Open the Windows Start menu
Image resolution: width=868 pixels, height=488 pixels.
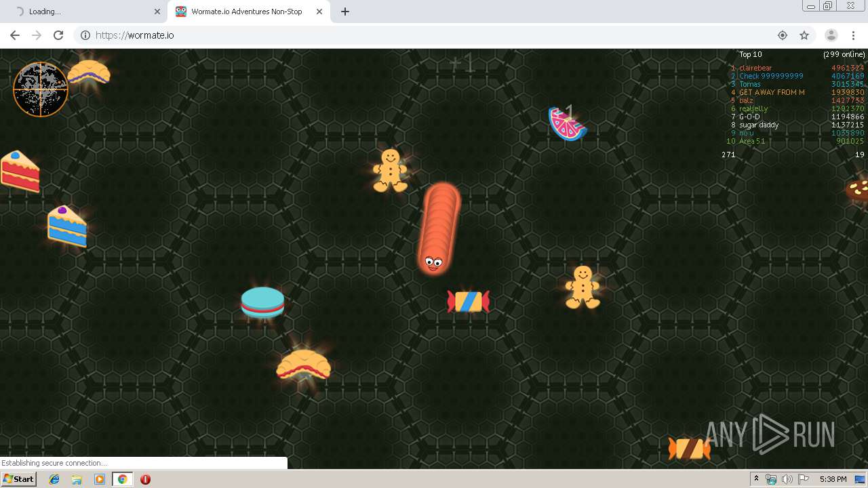click(x=18, y=479)
